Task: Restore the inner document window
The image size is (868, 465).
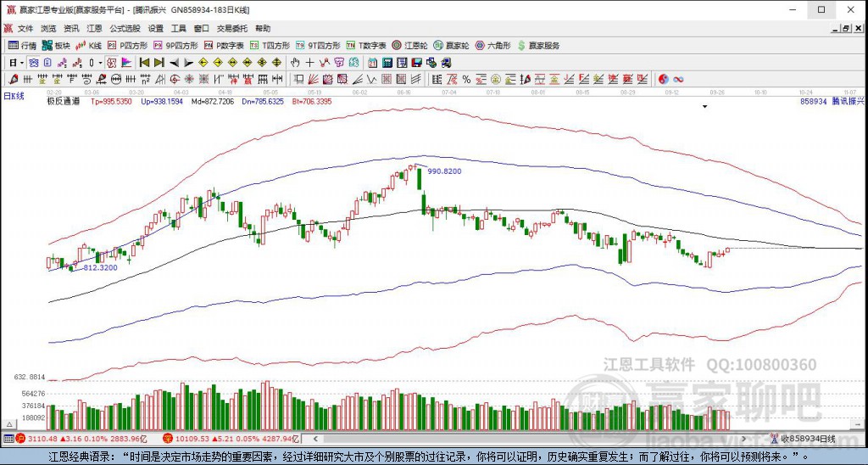Action: [846, 28]
